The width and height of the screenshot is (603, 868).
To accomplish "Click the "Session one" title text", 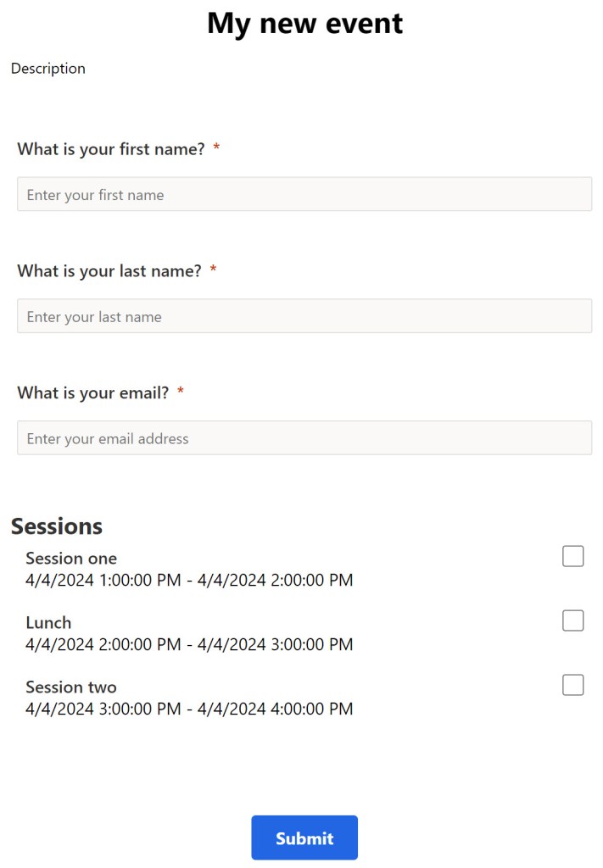I will (71, 559).
